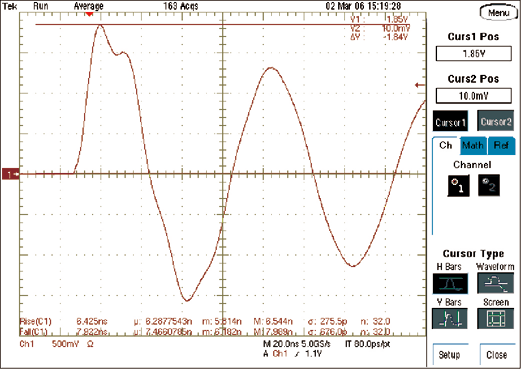
Task: Click the channel 1 ground reference marker
Action: (x=11, y=174)
